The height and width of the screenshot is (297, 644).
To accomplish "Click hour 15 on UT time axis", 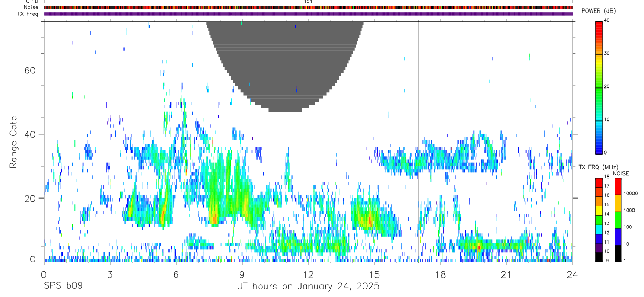I will (x=374, y=274).
